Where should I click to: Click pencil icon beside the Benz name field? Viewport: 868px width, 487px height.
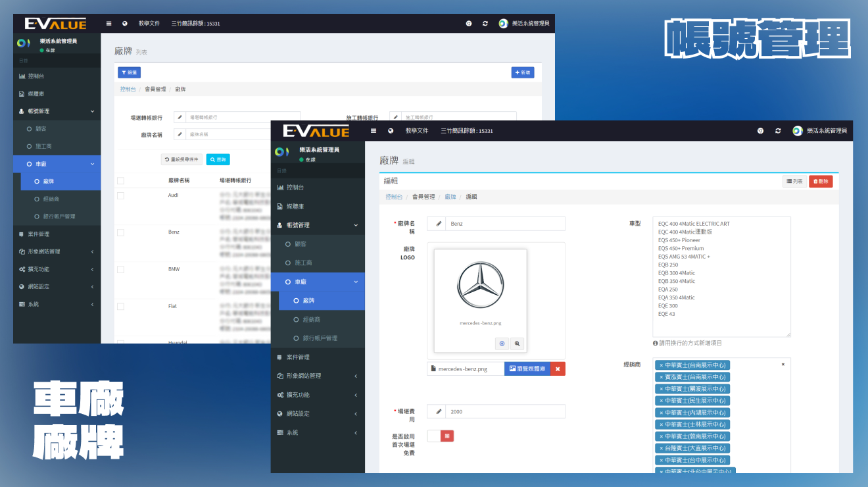click(439, 224)
